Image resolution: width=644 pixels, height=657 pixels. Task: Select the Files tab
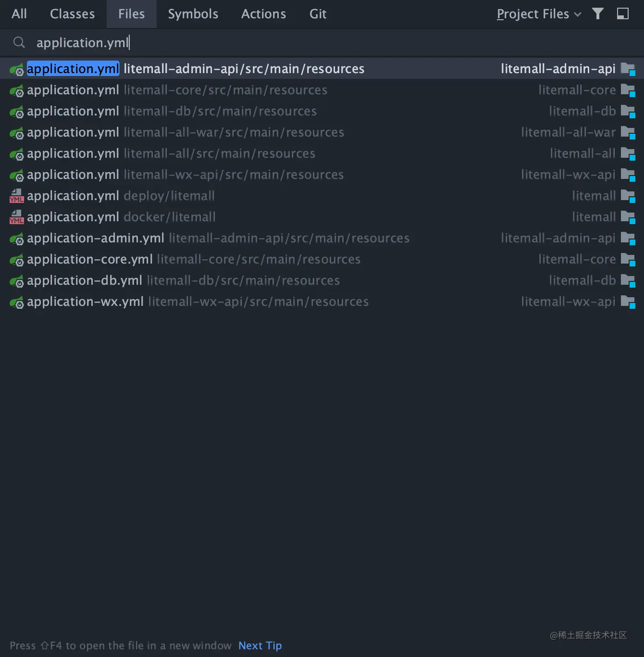(132, 14)
